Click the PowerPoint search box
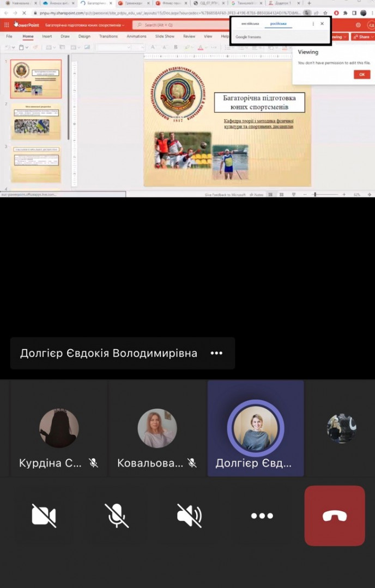The image size is (375, 588). (180, 24)
